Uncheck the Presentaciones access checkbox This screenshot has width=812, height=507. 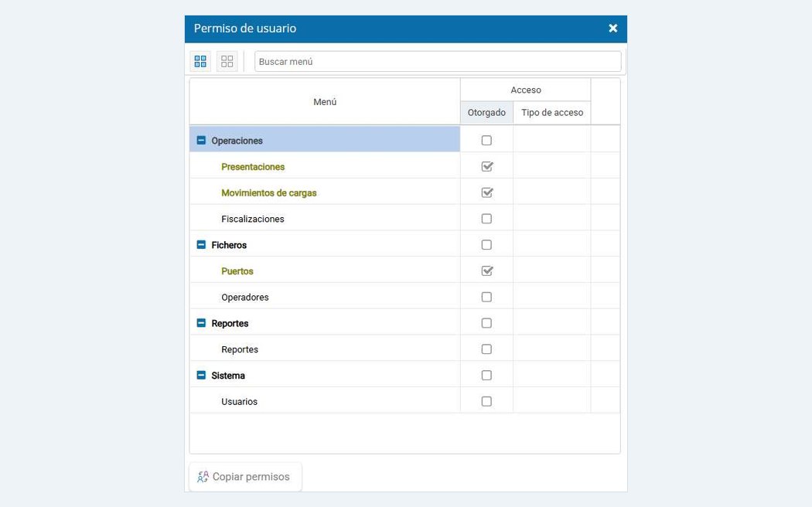[486, 167]
